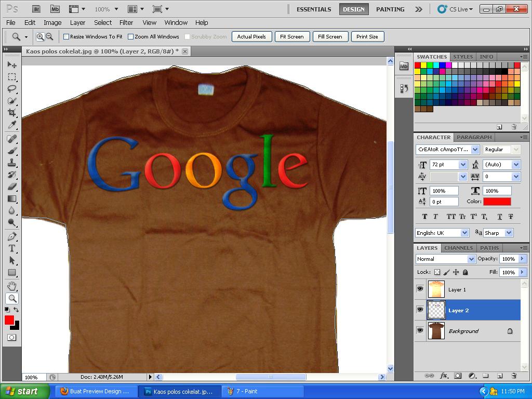The height and width of the screenshot is (399, 532).
Task: Select the Eyedropper tool
Action: click(x=12, y=125)
